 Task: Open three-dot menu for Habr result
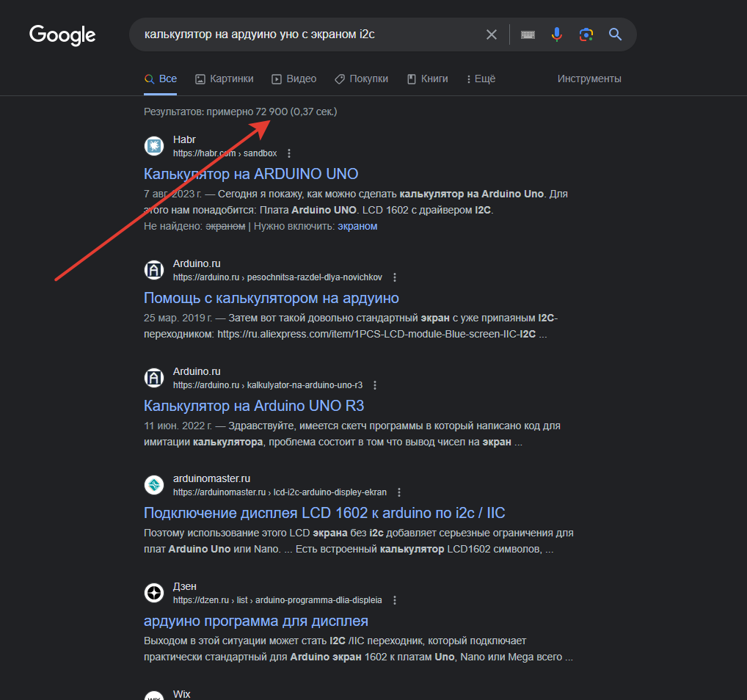point(288,153)
